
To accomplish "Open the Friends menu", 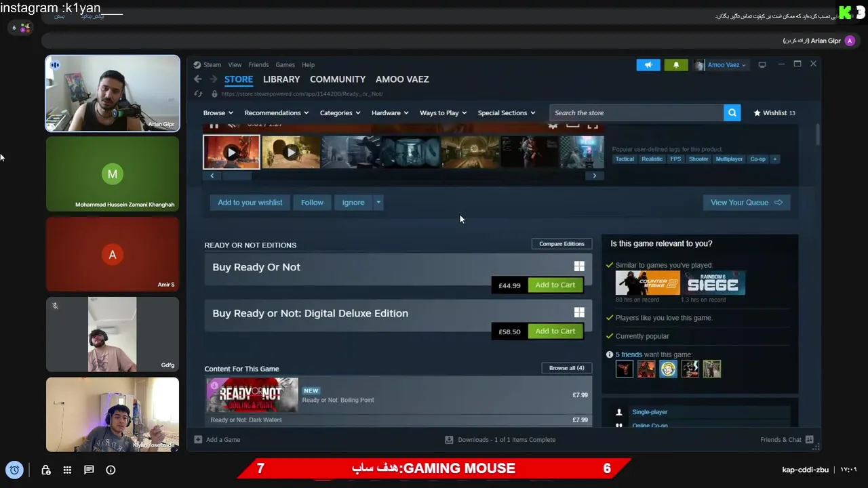I will 258,65.
